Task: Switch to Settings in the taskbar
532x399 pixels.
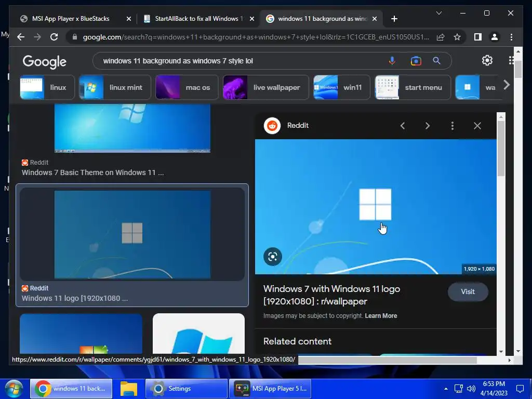Action: click(187, 389)
